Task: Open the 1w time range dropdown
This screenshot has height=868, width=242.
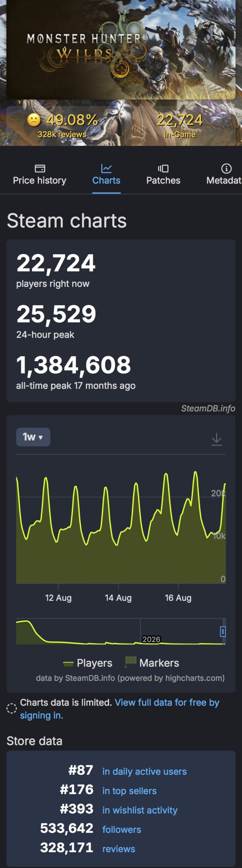Action: (x=33, y=437)
